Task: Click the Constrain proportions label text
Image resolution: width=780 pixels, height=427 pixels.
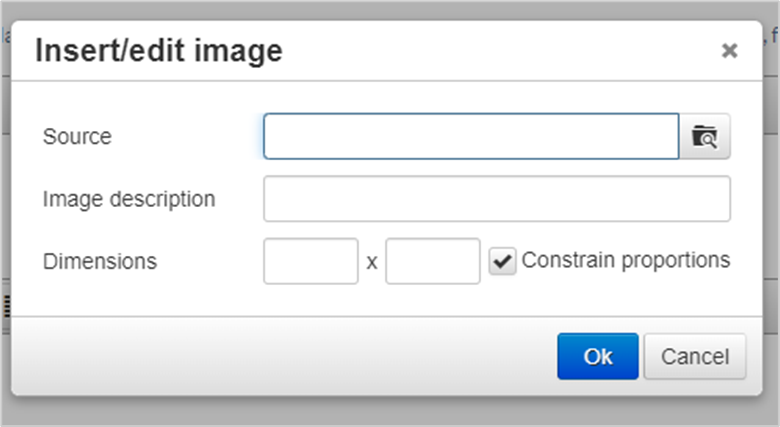Action: [x=626, y=260]
